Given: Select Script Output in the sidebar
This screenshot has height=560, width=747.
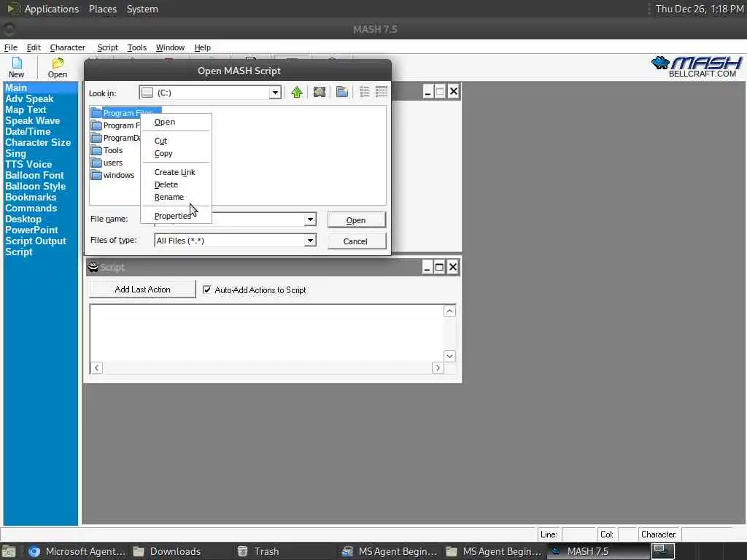Looking at the screenshot, I should pyautogui.click(x=36, y=241).
